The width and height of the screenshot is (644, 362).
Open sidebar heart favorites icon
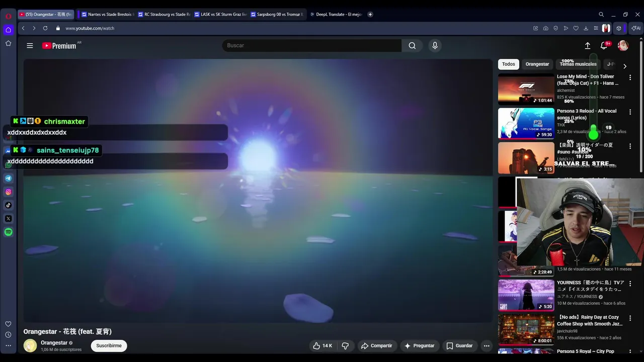[x=8, y=324]
